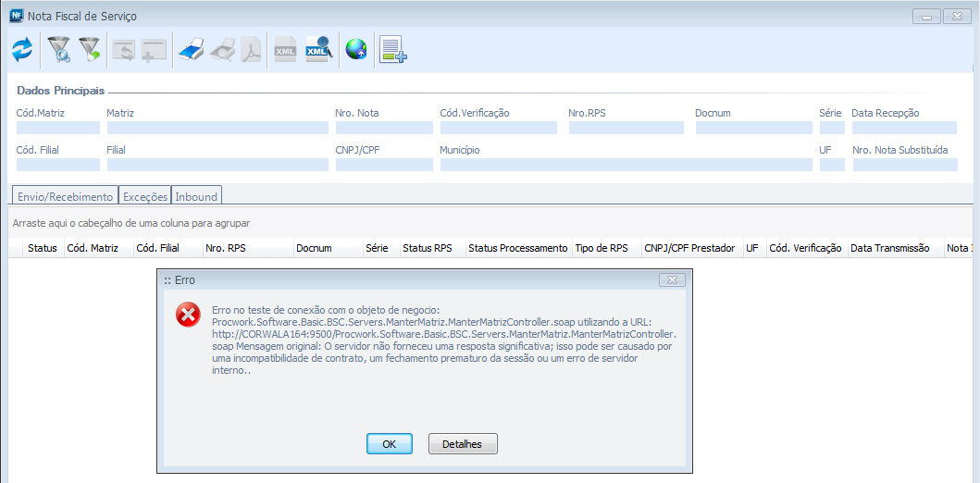Click the Nro.RPS field in Dados Principais
The width and height of the screenshot is (980, 483).
[x=626, y=128]
